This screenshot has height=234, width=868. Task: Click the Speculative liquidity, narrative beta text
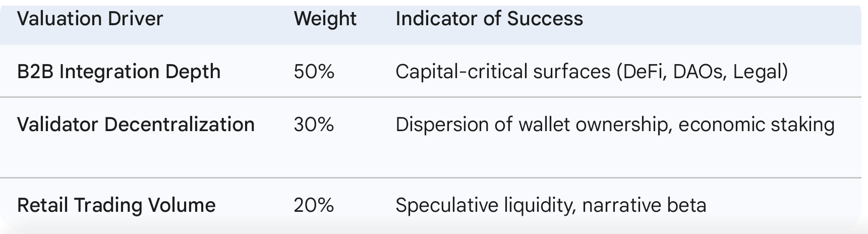[550, 205]
